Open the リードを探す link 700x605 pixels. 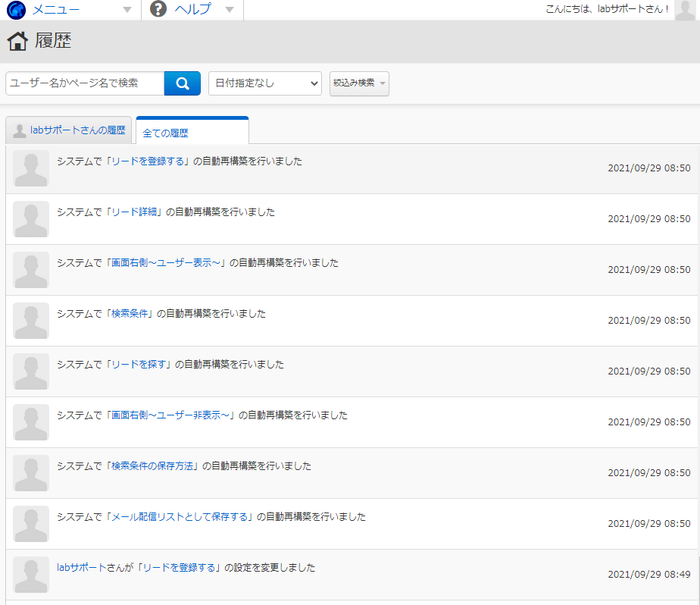(139, 365)
